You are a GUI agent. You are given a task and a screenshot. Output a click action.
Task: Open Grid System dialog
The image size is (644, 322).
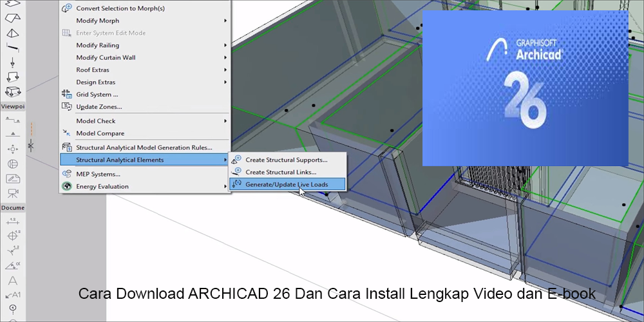146,95
